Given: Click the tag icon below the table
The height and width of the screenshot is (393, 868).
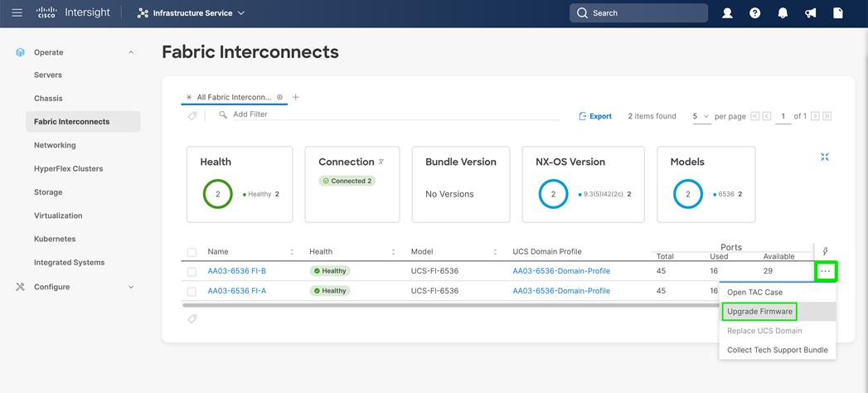Looking at the screenshot, I should [192, 319].
